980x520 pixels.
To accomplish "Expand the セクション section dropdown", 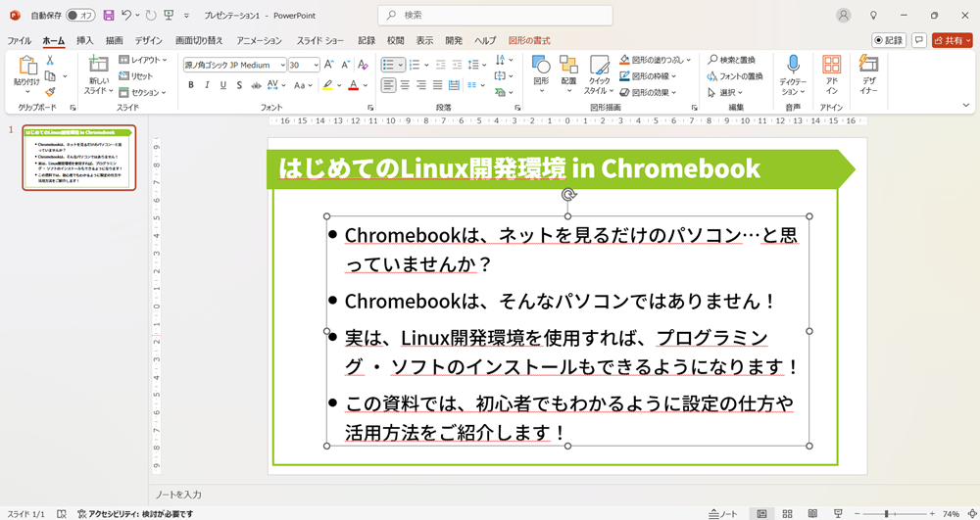I will tap(142, 92).
